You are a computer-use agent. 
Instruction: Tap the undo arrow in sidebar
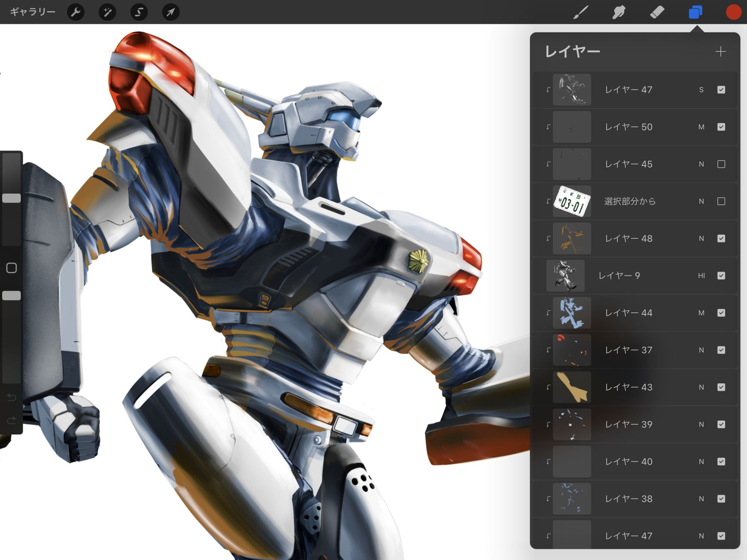[12, 397]
